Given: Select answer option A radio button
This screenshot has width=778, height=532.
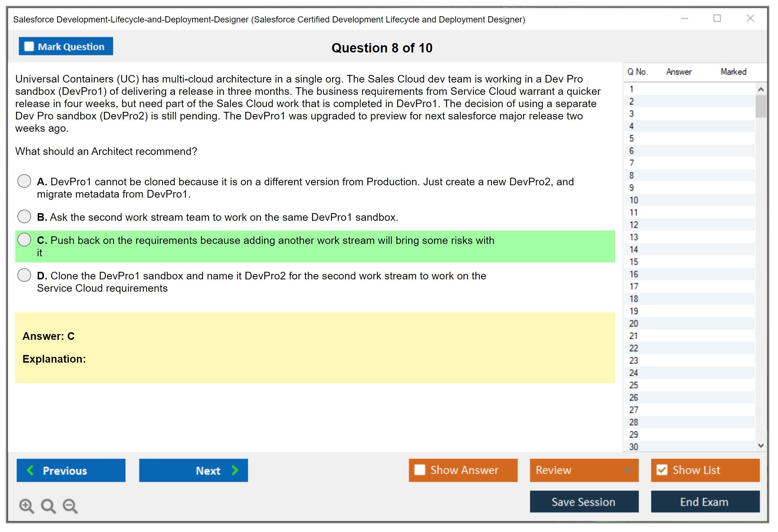Looking at the screenshot, I should (x=24, y=181).
